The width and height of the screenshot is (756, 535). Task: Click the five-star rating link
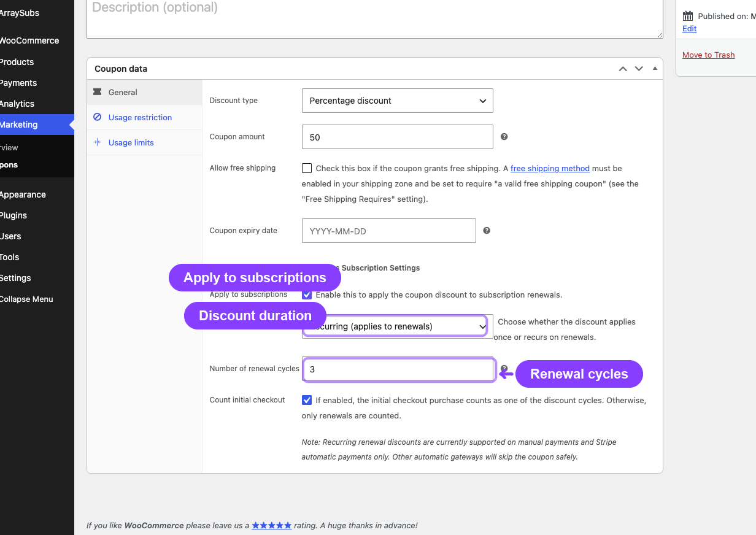tap(271, 525)
